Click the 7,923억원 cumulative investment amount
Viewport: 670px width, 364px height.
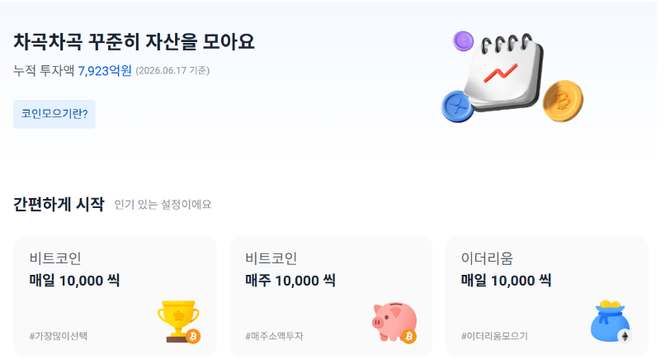(x=105, y=70)
